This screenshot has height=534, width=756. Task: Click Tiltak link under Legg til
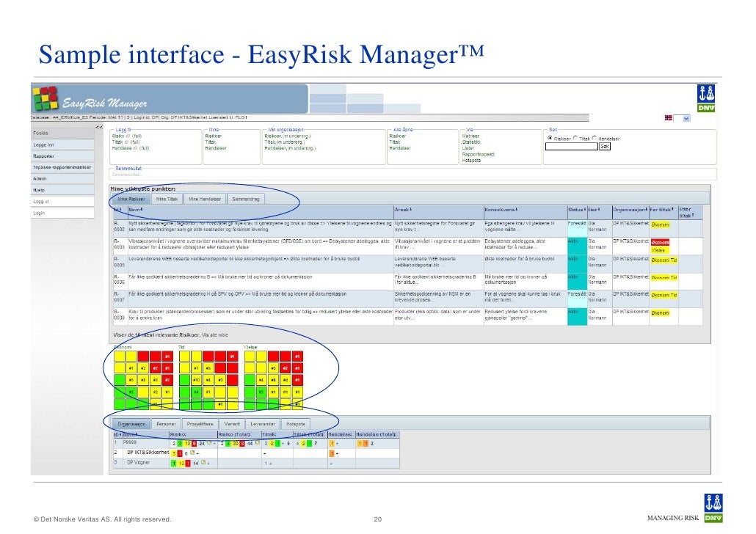tap(117, 142)
